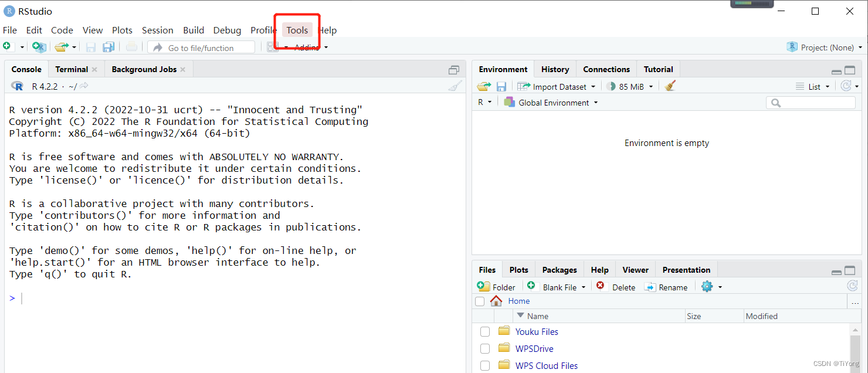Click the Delete button in Files
Viewport: 868px width, 373px height.
616,287
